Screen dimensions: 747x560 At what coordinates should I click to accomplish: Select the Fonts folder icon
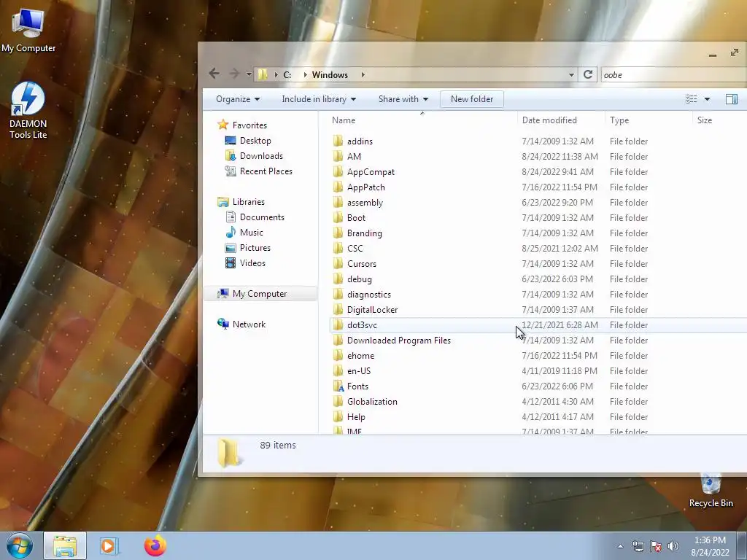(x=338, y=386)
